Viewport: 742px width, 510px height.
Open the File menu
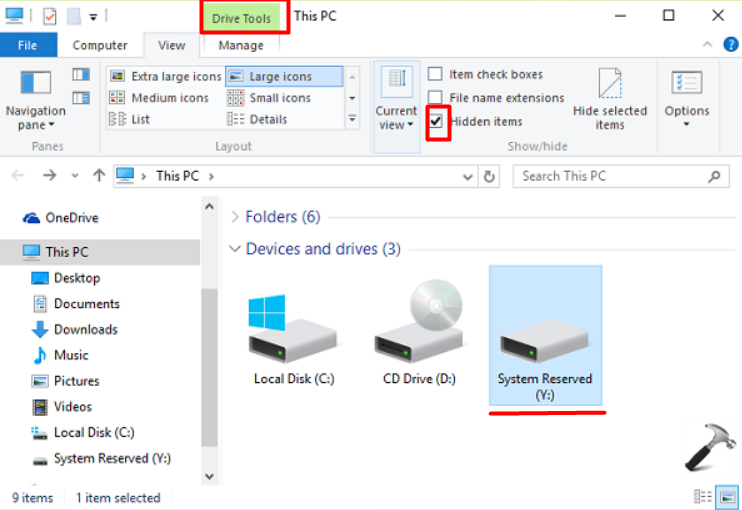tap(28, 45)
